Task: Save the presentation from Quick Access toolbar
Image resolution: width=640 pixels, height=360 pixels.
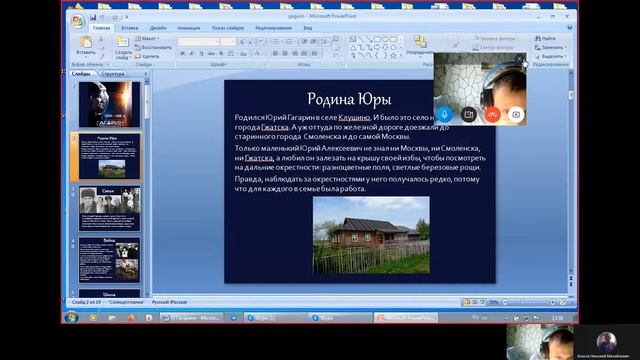Action: (x=93, y=18)
